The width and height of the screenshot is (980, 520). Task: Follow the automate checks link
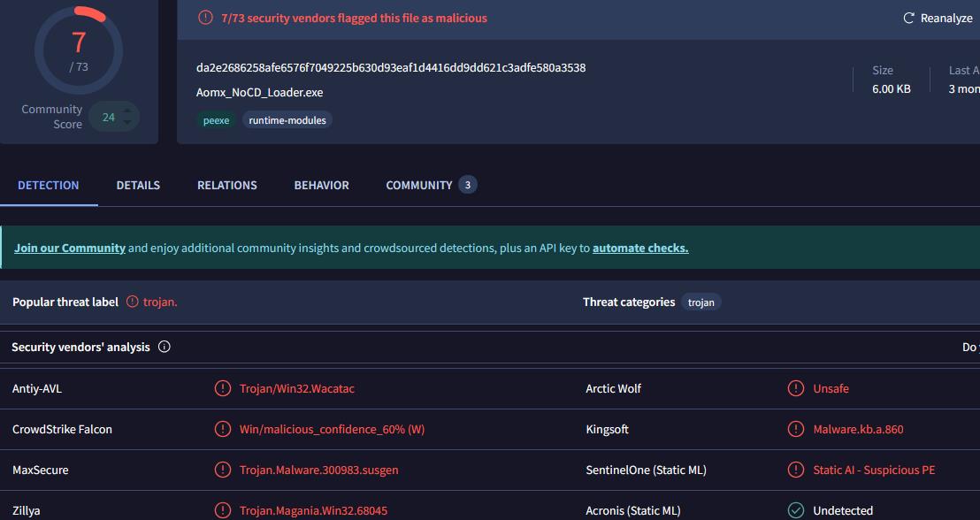point(640,249)
